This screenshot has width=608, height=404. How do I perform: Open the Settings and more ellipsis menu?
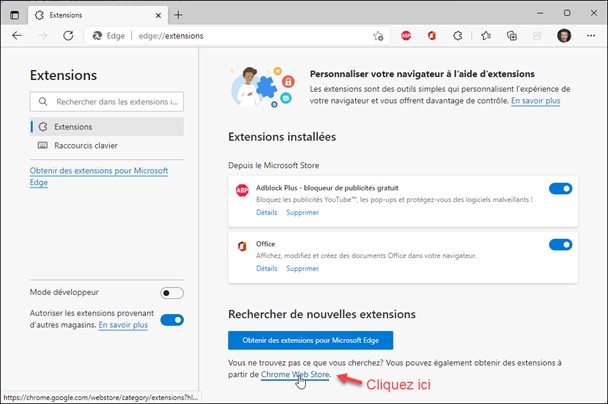[x=591, y=36]
